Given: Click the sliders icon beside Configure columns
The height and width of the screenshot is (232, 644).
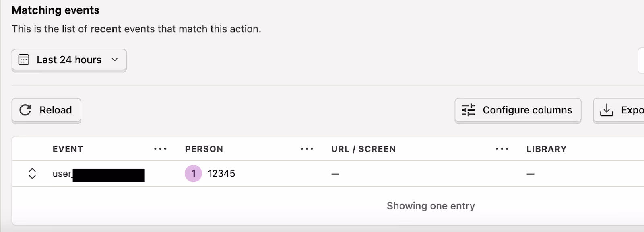Looking at the screenshot, I should 468,110.
